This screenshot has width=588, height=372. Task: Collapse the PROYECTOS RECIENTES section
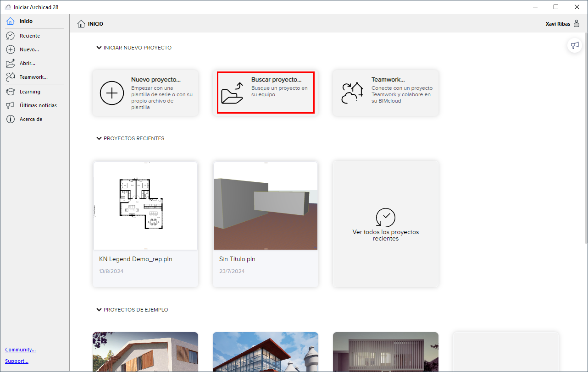(99, 138)
